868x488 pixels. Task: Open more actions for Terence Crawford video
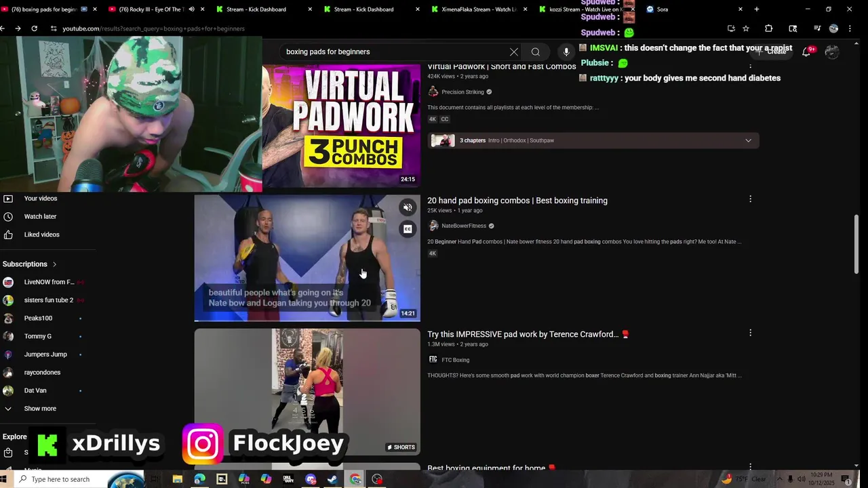coord(750,333)
